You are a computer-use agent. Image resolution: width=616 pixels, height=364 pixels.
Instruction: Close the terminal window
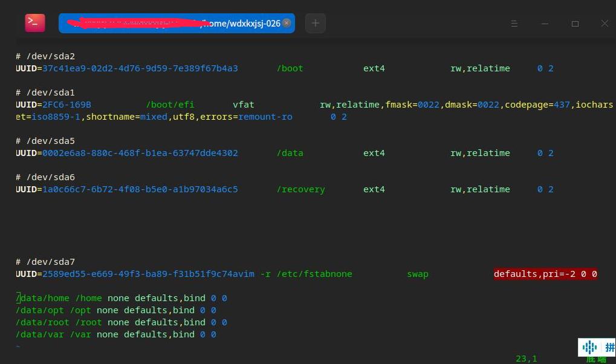coord(605,24)
